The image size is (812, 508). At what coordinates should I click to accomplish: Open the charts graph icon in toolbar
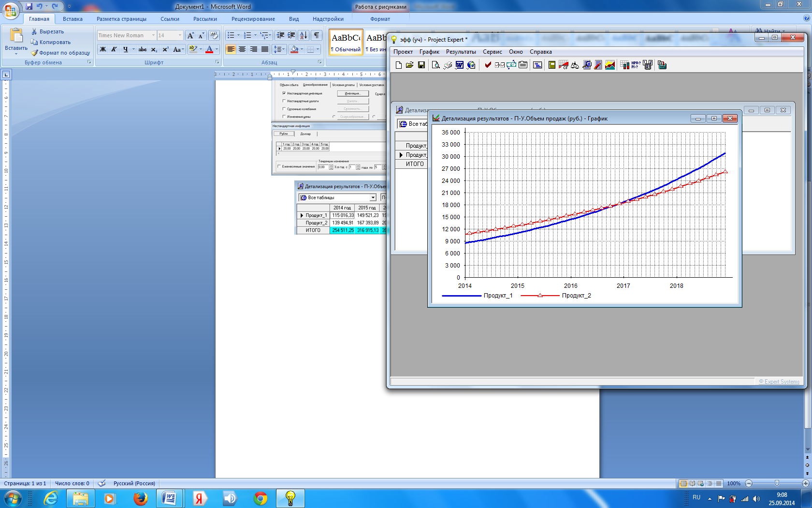click(610, 65)
